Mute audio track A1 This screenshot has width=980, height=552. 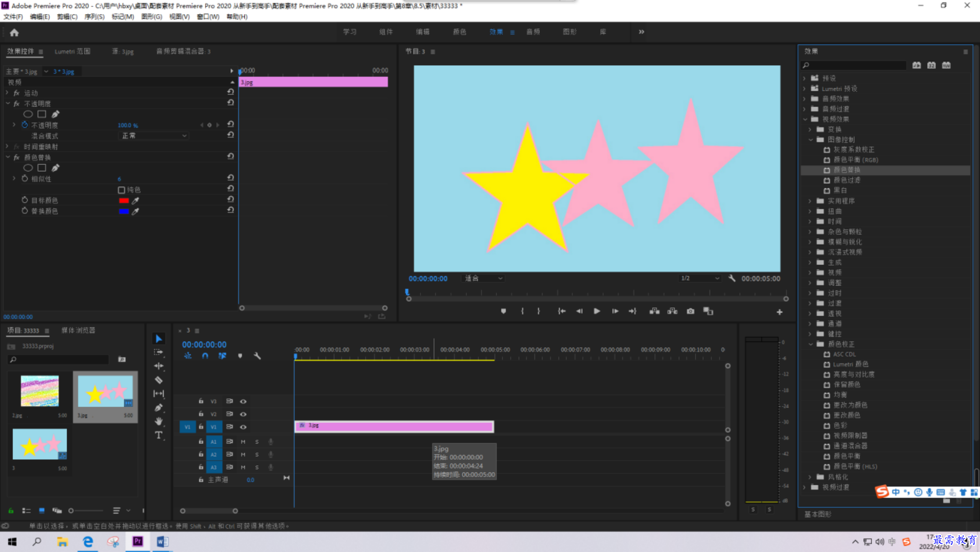pyautogui.click(x=243, y=442)
